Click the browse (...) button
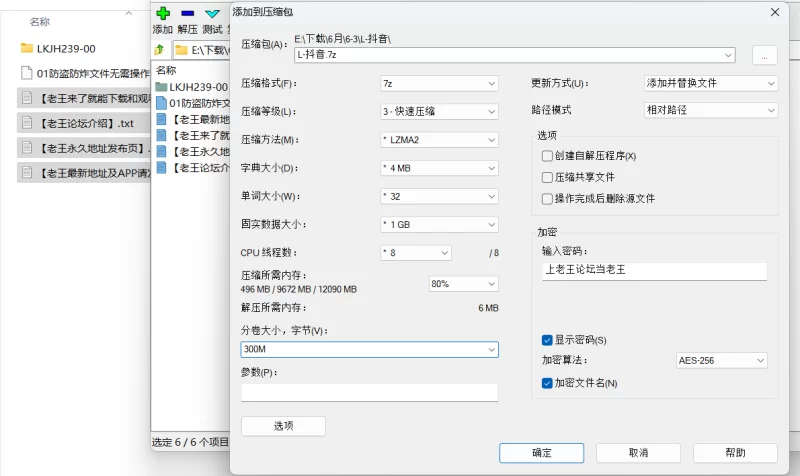This screenshot has width=800, height=476. coord(764,55)
